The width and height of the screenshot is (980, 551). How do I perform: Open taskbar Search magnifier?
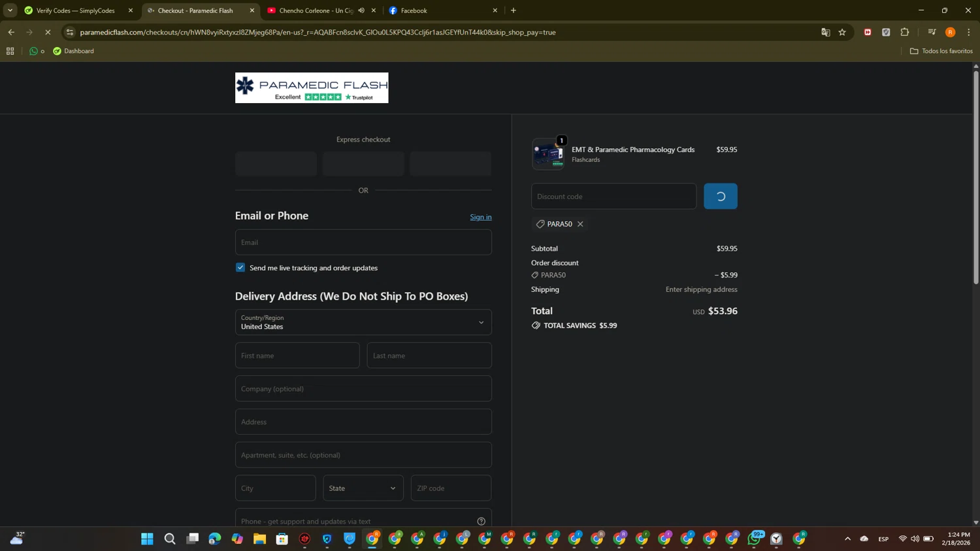[170, 539]
